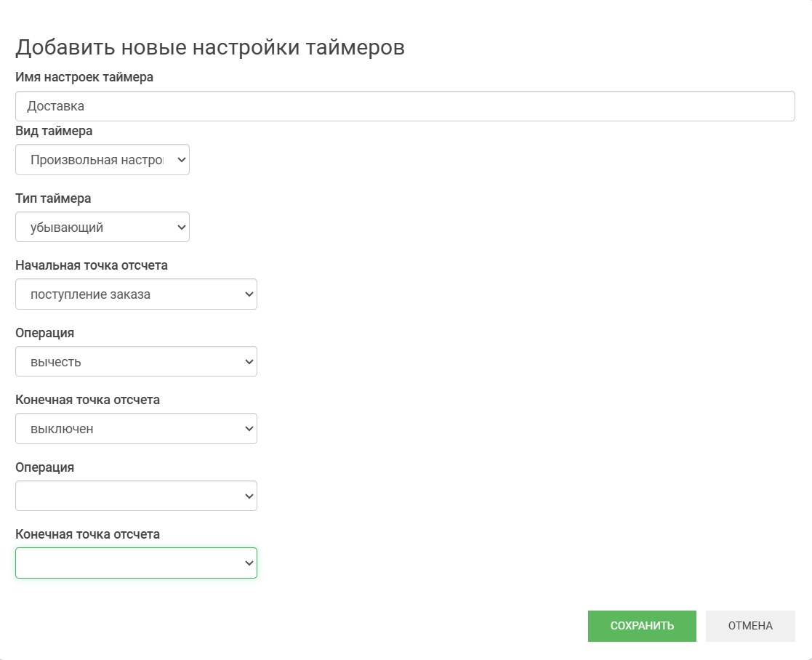This screenshot has width=812, height=660.
Task: Click the 'Тип таймера' label text
Action: click(53, 198)
